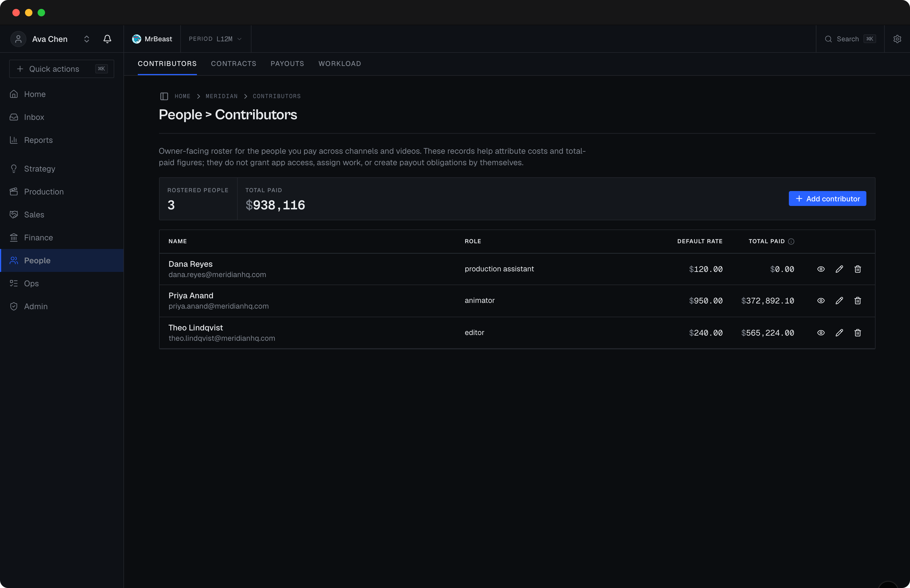Click the Add contributor button
The image size is (910, 588).
827,198
